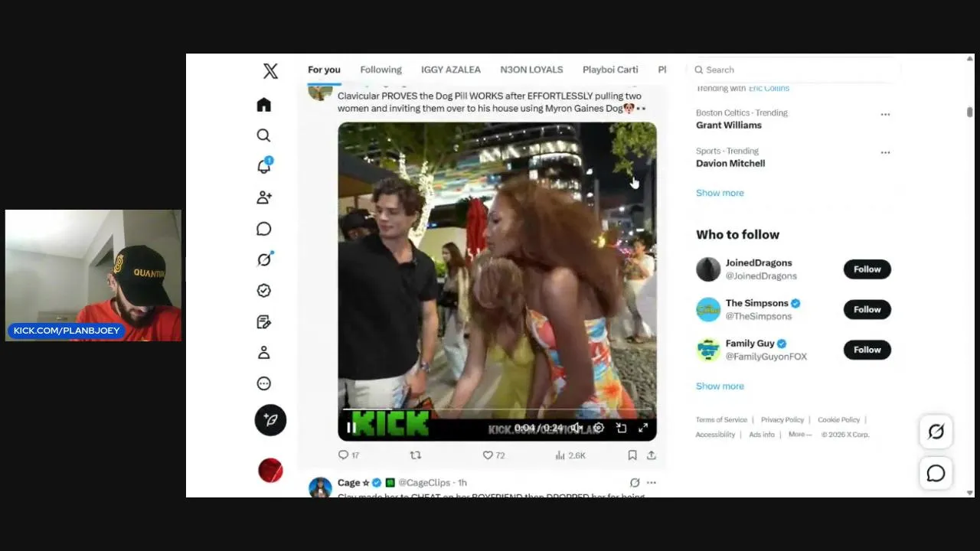Mute the video with speaker icon
The height and width of the screenshot is (551, 980).
(x=577, y=428)
